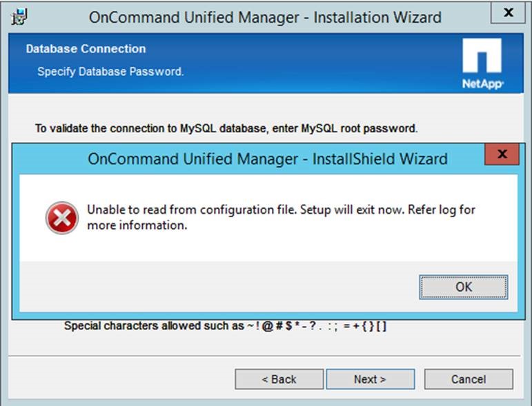Image resolution: width=532 pixels, height=406 pixels.
Task: Click the MySQL root password instruction text
Action: click(x=226, y=128)
